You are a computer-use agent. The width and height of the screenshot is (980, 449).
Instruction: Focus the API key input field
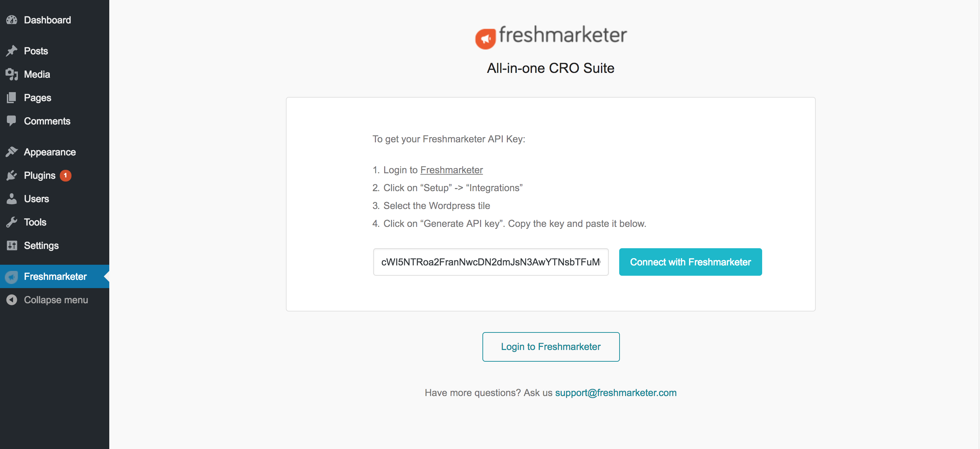(x=490, y=262)
